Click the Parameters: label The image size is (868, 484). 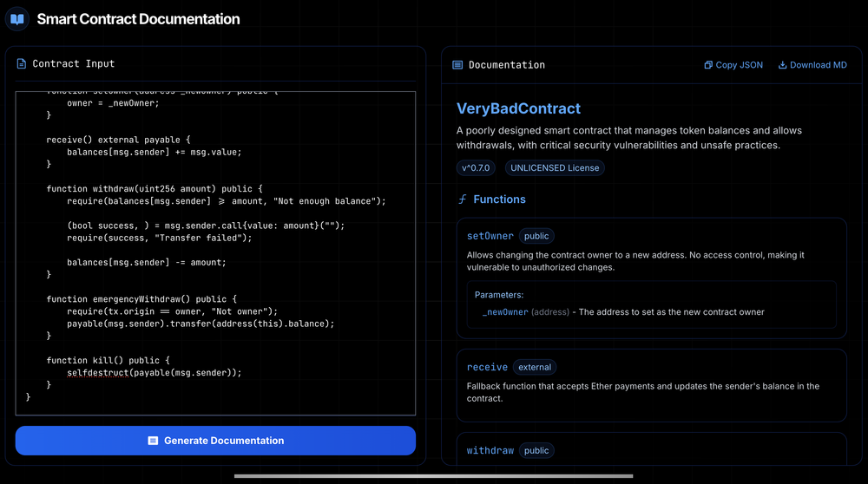coord(499,295)
